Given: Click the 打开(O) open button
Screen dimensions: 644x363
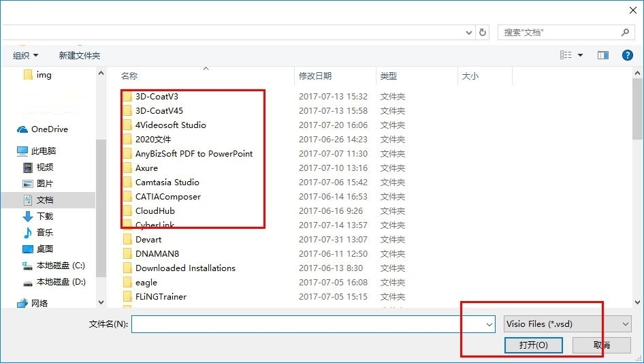Looking at the screenshot, I should pos(533,345).
